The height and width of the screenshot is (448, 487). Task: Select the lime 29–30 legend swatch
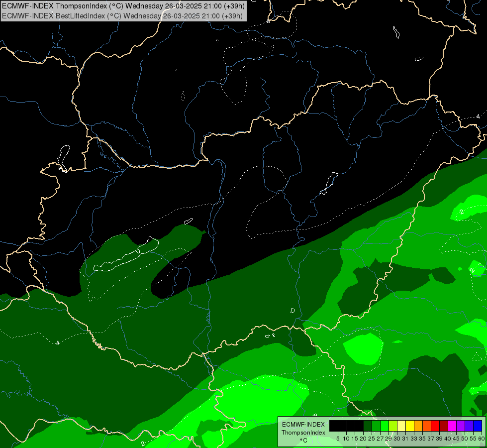393,426
